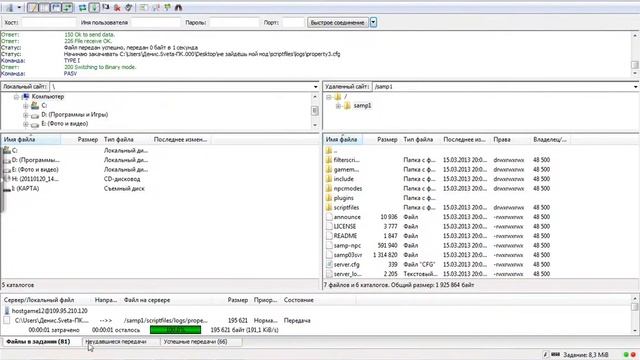
Task: Select the H: CD drive icon
Action: pyautogui.click(x=7, y=179)
